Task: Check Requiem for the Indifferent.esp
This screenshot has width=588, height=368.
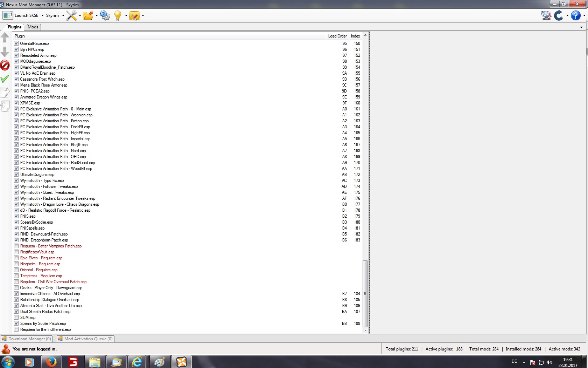Action: 16,329
